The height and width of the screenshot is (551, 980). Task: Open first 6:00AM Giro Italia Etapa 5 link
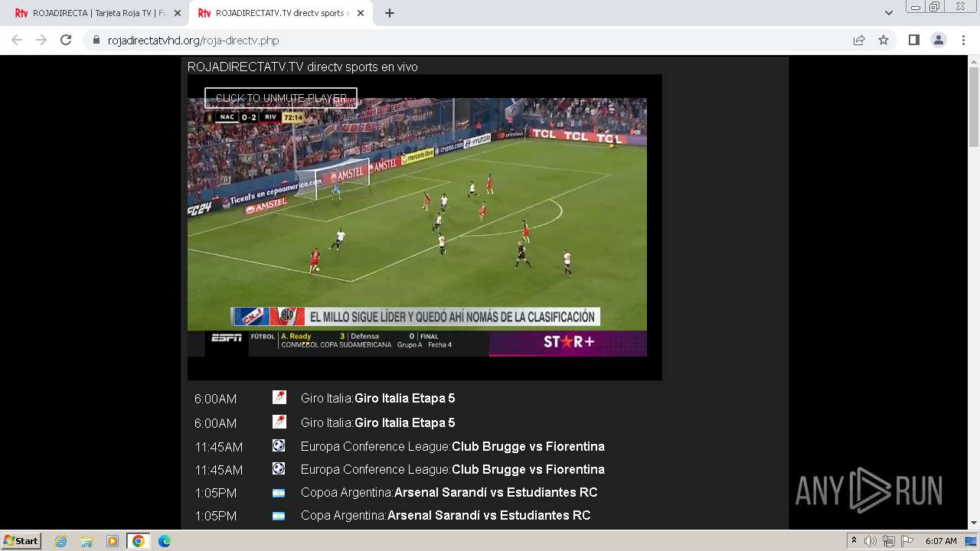(377, 399)
